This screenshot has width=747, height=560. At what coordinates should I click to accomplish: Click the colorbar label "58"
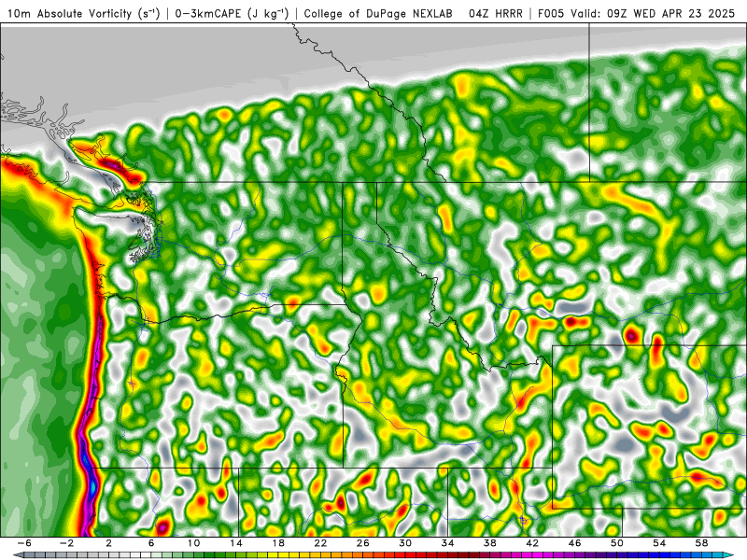[701, 543]
